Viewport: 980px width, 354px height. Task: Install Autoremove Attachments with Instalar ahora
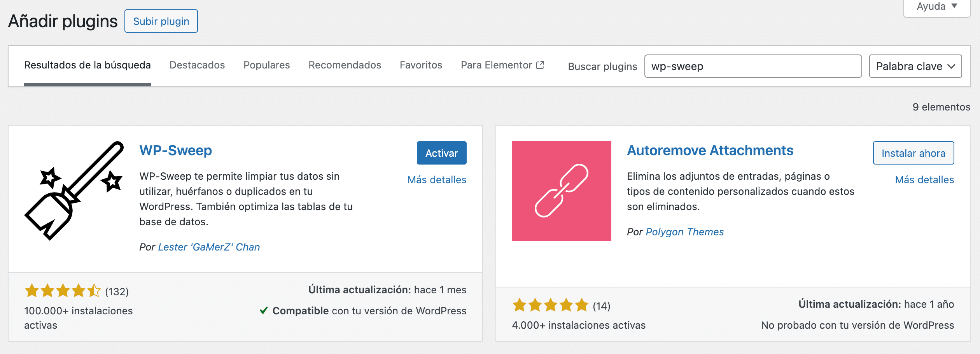pyautogui.click(x=913, y=153)
